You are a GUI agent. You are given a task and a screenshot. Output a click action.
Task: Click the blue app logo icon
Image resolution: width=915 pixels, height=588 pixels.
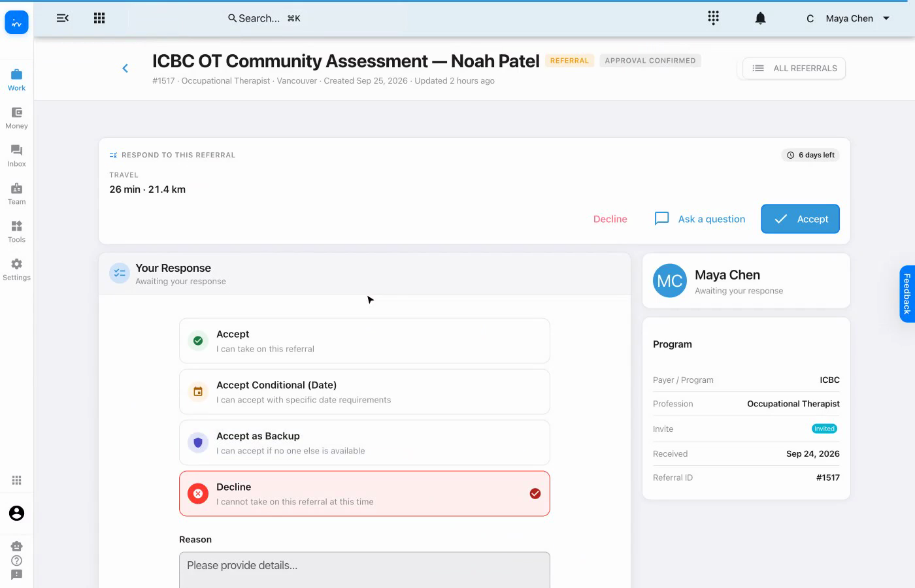[16, 22]
